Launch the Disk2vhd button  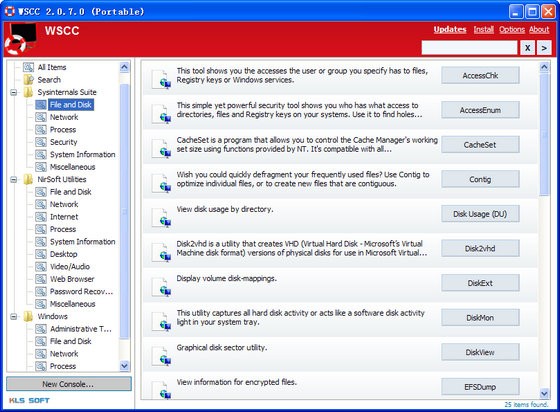[480, 248]
